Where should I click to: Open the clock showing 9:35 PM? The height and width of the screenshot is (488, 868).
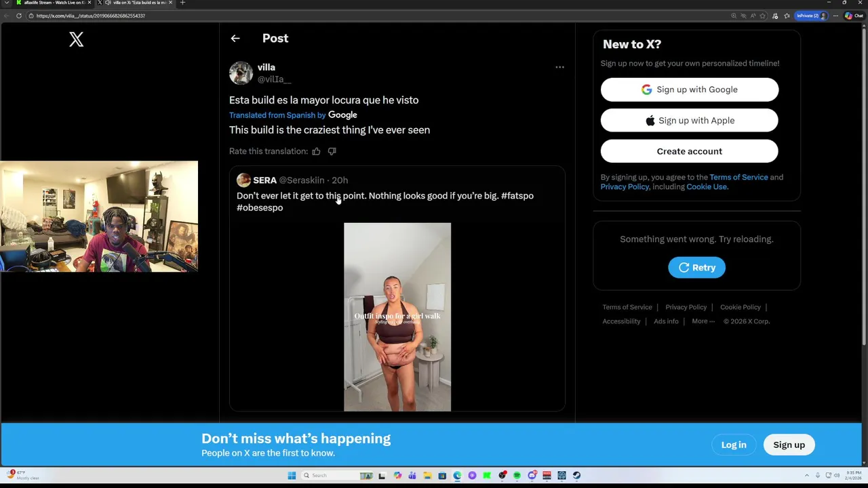pyautogui.click(x=853, y=476)
